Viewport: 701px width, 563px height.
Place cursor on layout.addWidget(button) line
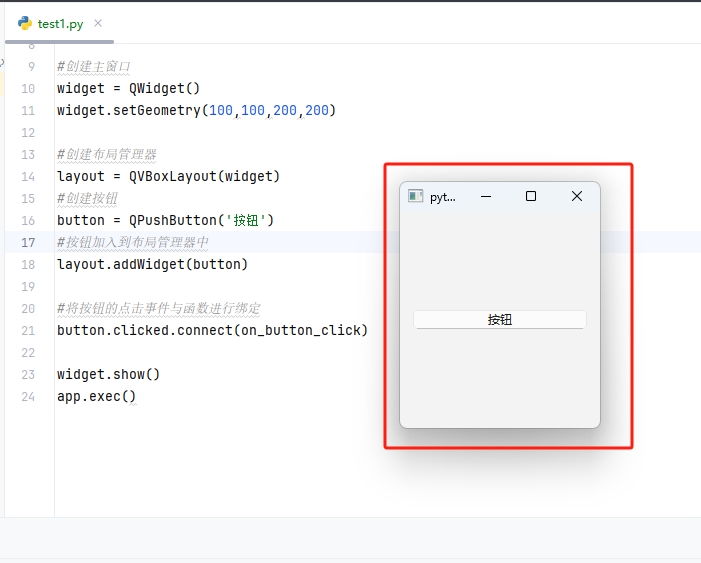152,264
